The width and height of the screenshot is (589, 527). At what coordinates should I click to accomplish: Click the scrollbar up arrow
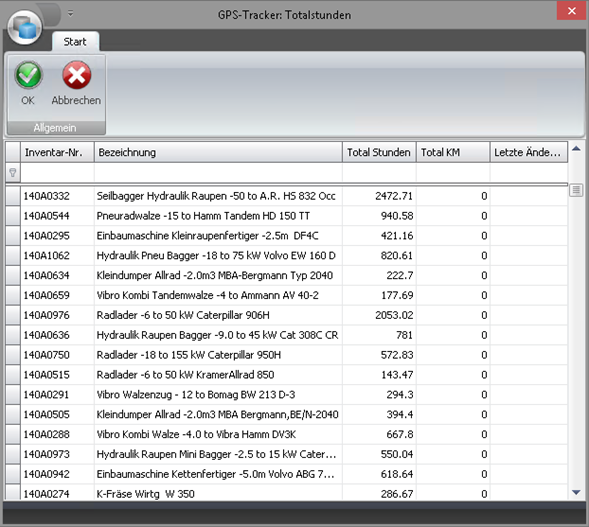tap(576, 149)
